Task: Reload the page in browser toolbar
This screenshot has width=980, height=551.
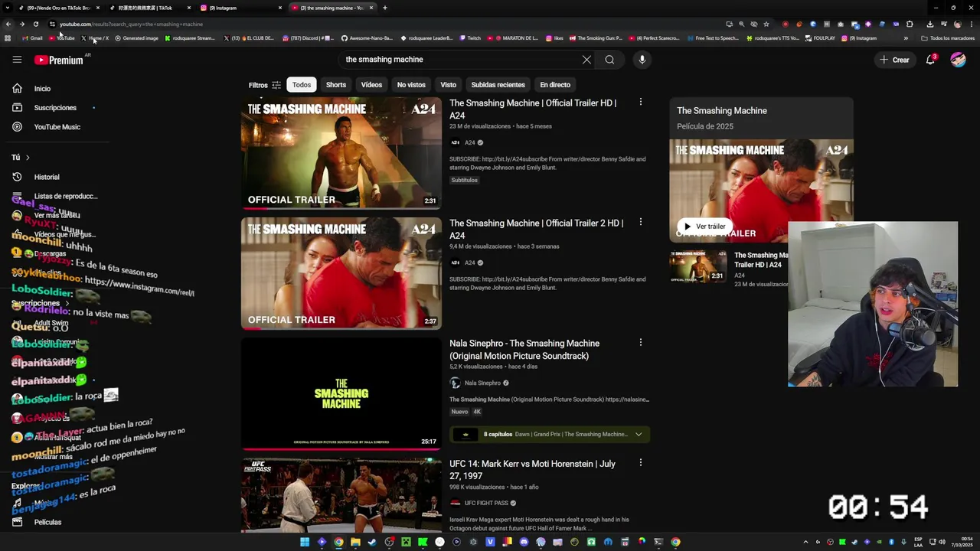Action: (35, 24)
